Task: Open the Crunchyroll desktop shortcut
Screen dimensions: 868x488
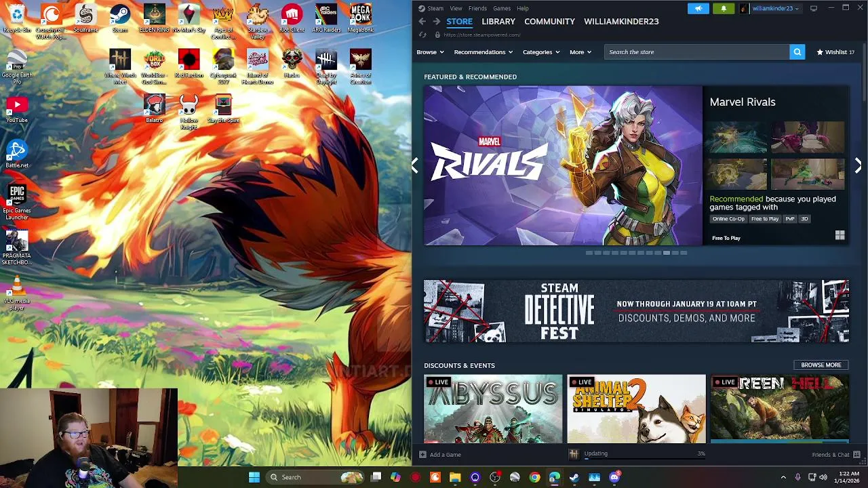Action: coord(51,22)
